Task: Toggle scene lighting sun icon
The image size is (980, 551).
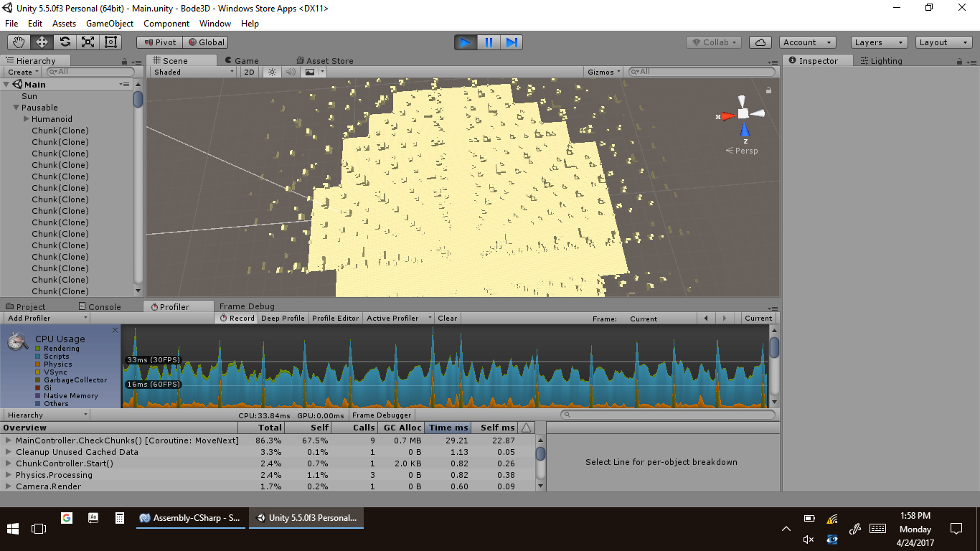Action: tap(272, 72)
